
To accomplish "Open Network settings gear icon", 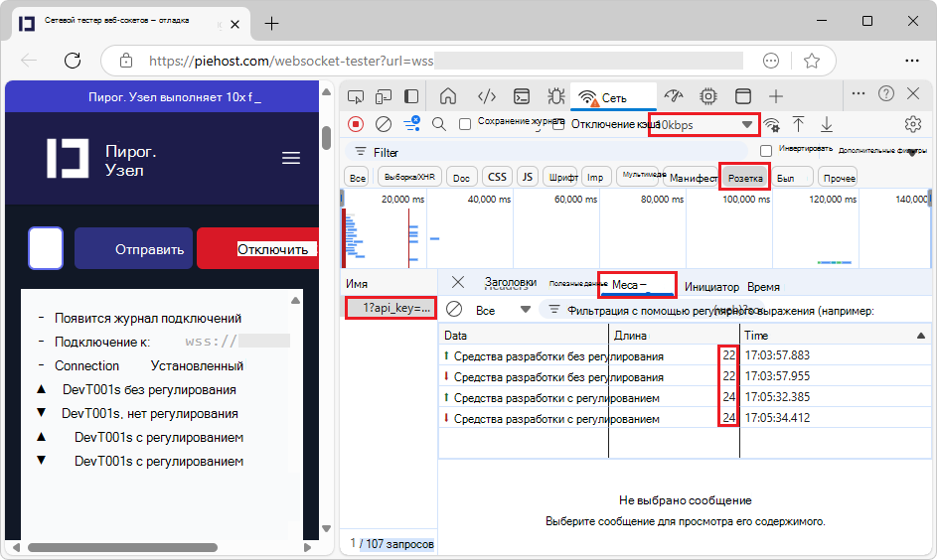I will (912, 124).
